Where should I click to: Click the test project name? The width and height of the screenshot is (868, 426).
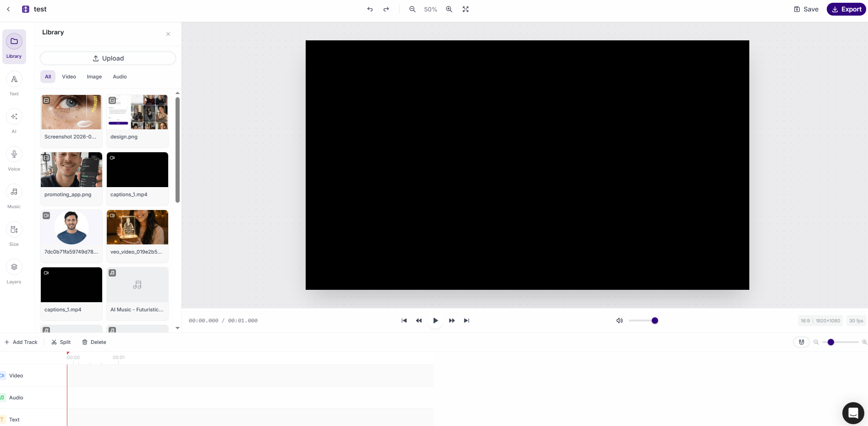click(40, 9)
